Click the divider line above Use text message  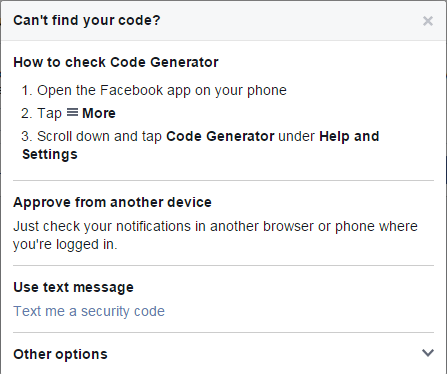coord(223,266)
